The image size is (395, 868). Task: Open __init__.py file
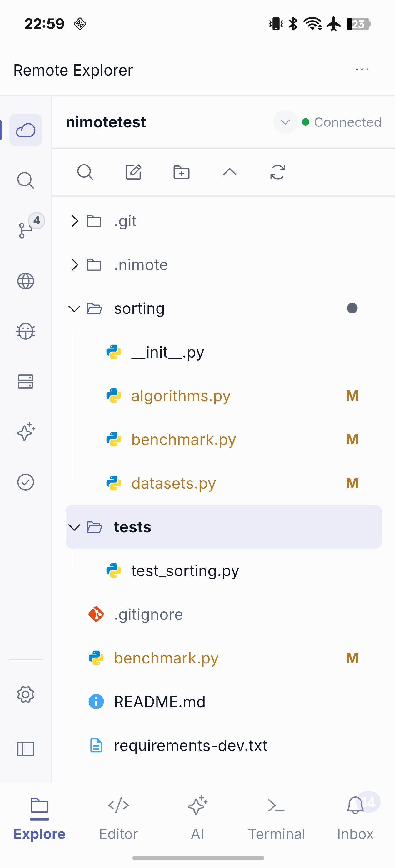[224, 352]
